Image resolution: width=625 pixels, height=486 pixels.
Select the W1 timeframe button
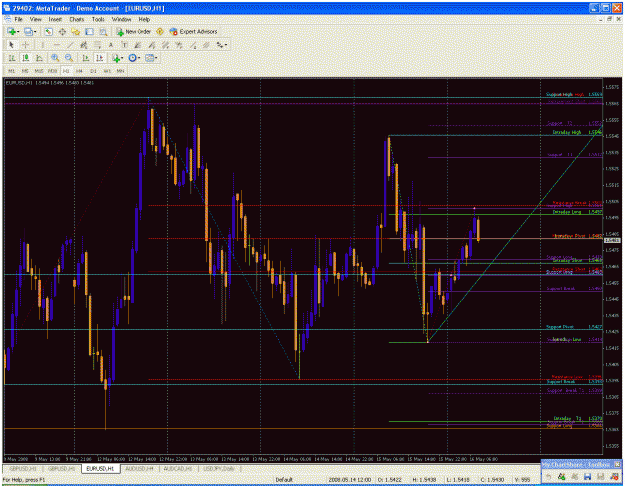[x=107, y=71]
